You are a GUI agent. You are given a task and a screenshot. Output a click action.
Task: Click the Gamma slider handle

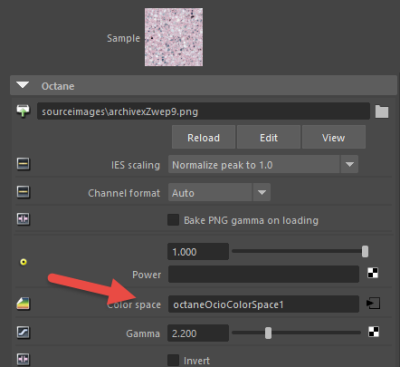tap(268, 333)
